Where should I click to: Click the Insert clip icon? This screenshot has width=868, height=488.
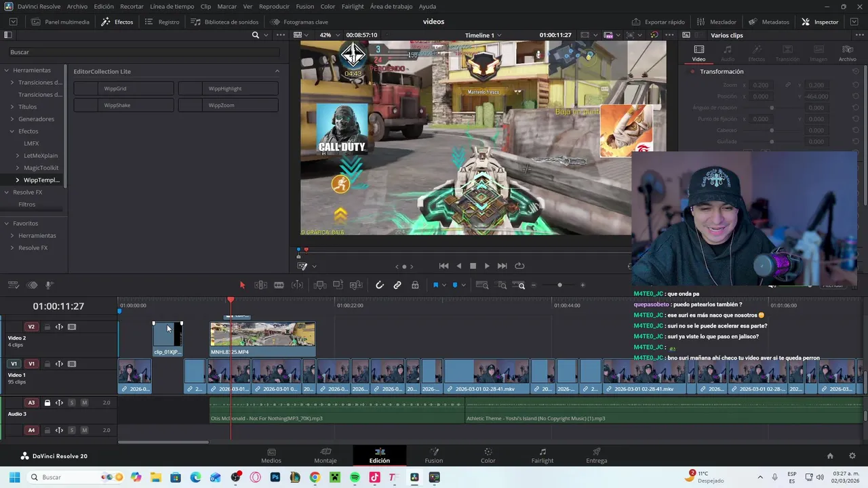click(x=320, y=285)
